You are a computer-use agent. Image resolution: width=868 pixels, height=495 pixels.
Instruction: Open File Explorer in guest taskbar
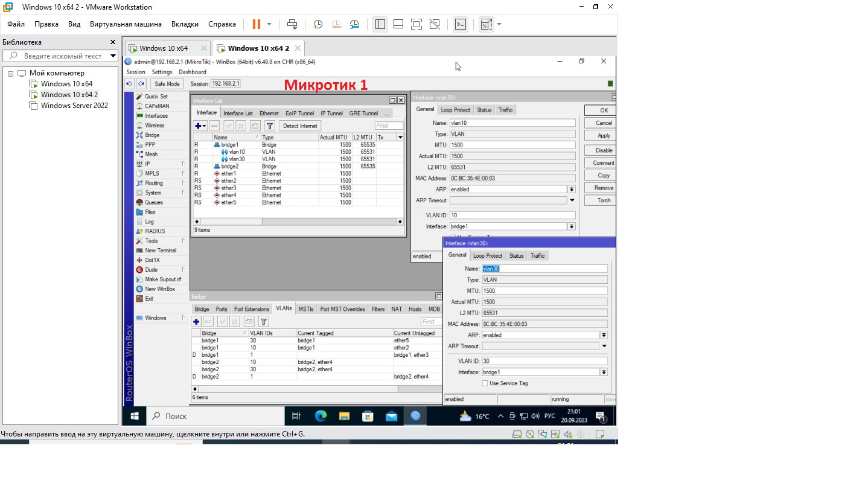[x=344, y=416]
